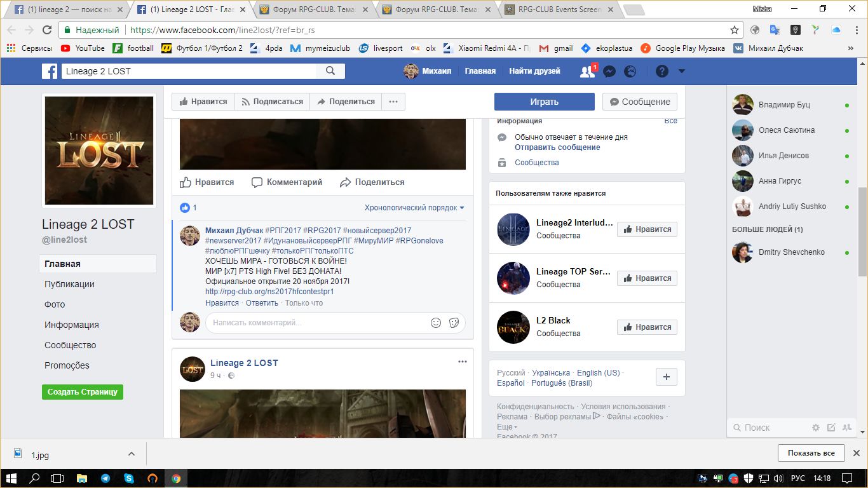The height and width of the screenshot is (488, 868).
Task: Click the create group icon in chat
Action: pos(847,428)
